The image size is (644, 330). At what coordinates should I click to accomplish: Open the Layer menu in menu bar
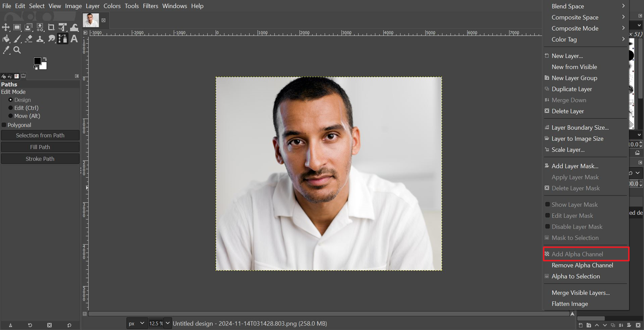coord(93,6)
